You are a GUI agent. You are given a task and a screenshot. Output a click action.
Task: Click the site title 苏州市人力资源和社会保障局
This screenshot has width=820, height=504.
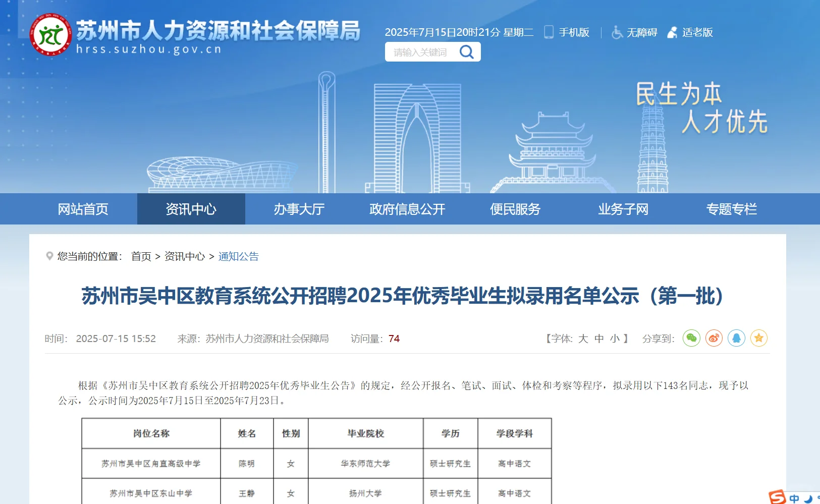218,30
